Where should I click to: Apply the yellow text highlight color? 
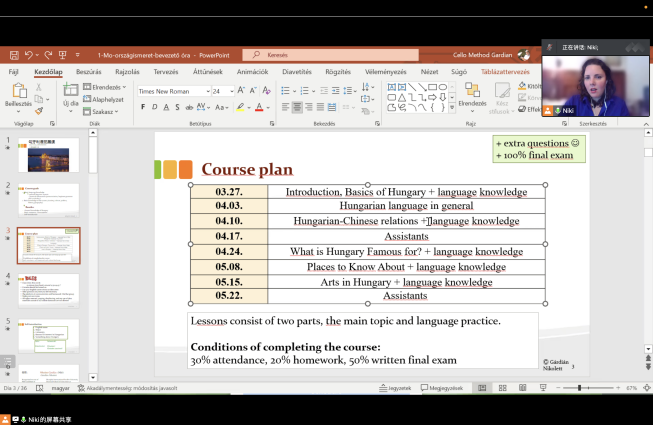[x=240, y=107]
